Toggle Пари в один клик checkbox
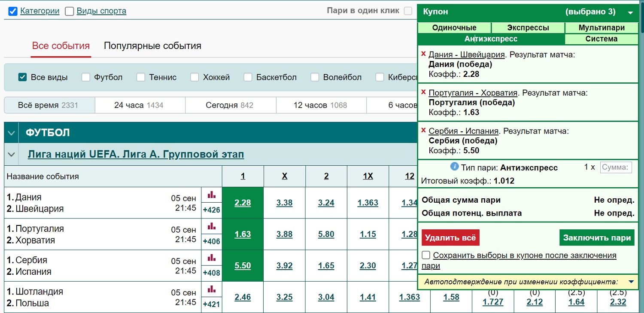 pyautogui.click(x=408, y=11)
